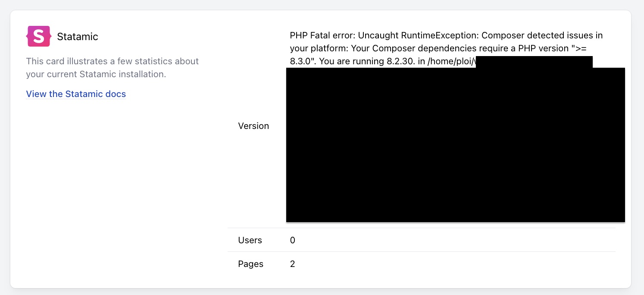This screenshot has height=295, width=644.
Task: Click the Users count value "0"
Action: tap(293, 240)
